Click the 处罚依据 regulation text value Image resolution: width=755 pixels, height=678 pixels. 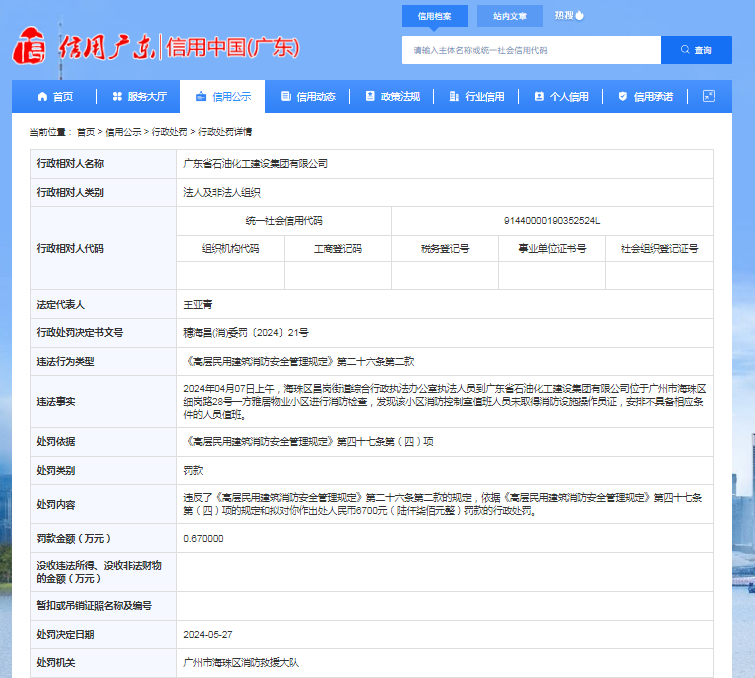click(x=308, y=442)
